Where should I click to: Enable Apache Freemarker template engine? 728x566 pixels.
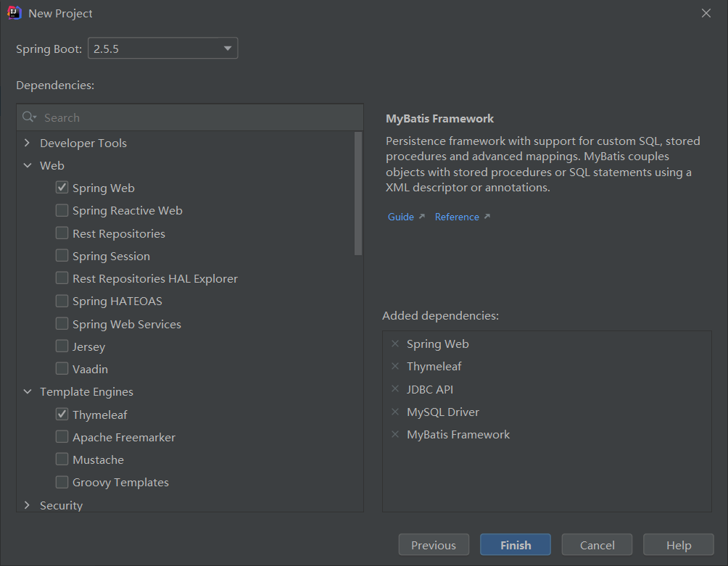[62, 436]
